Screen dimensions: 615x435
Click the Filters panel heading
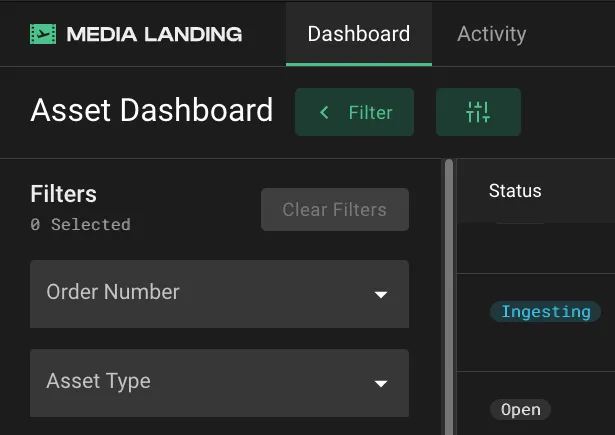[64, 194]
